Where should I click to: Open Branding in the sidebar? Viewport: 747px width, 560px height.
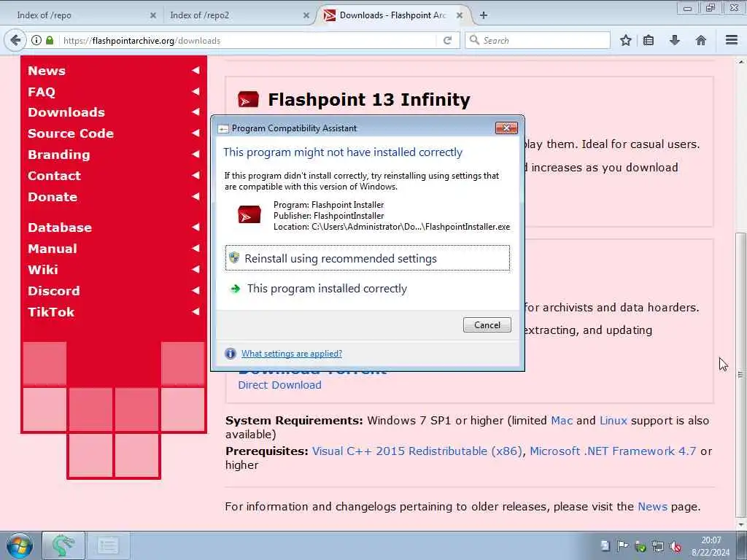(58, 155)
